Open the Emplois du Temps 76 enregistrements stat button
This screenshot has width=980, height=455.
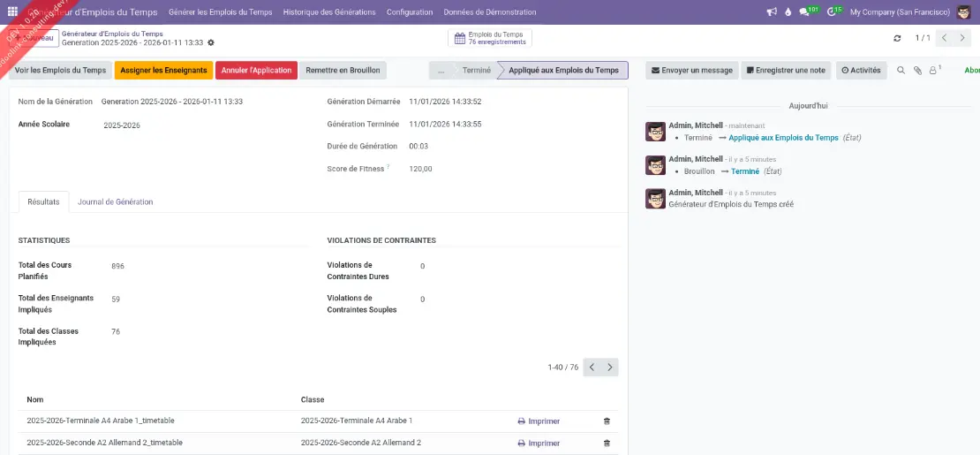pos(490,38)
